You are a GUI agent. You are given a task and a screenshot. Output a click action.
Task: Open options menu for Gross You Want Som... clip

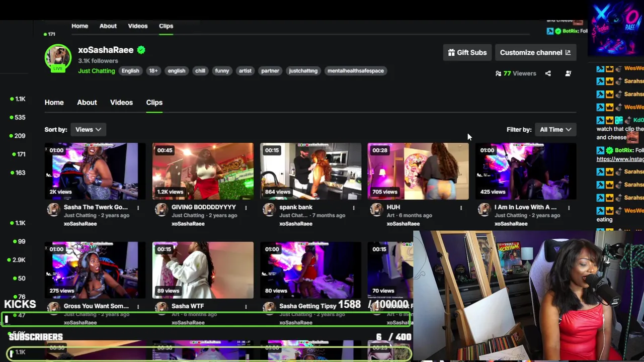(138, 307)
